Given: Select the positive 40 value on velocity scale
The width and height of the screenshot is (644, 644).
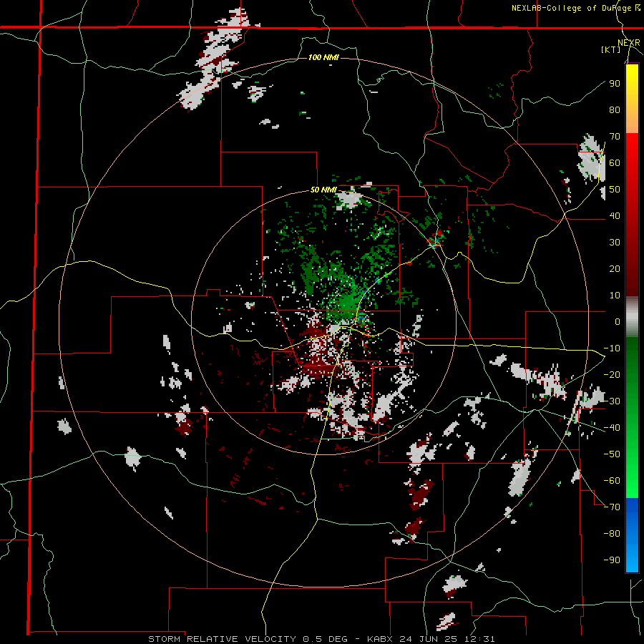Looking at the screenshot, I should [x=615, y=215].
